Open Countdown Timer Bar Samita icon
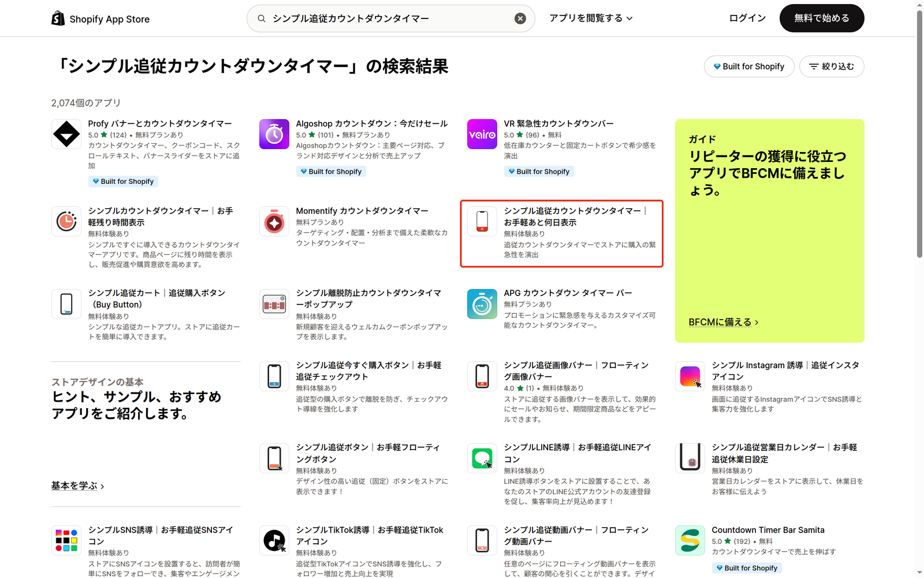Image resolution: width=924 pixels, height=578 pixels. [690, 540]
